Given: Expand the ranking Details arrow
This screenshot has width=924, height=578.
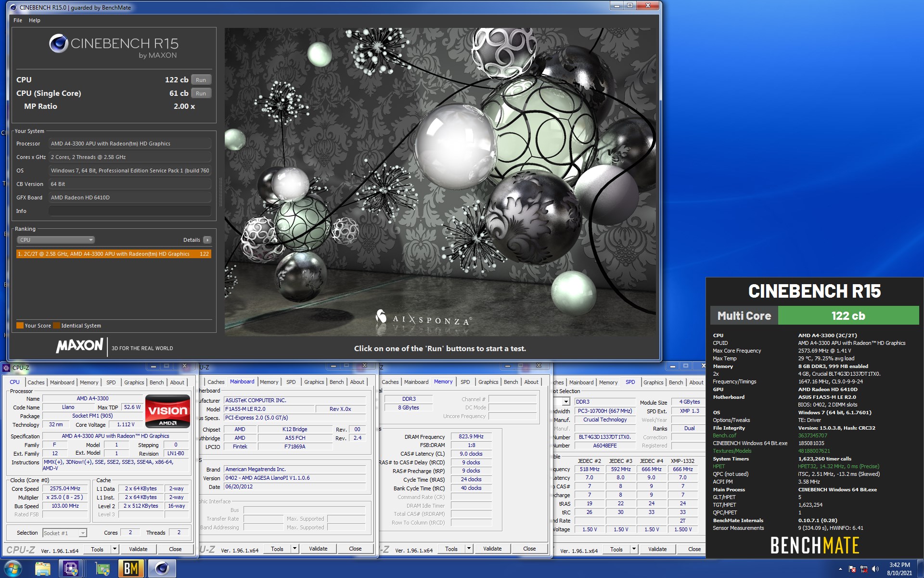Looking at the screenshot, I should [x=207, y=240].
